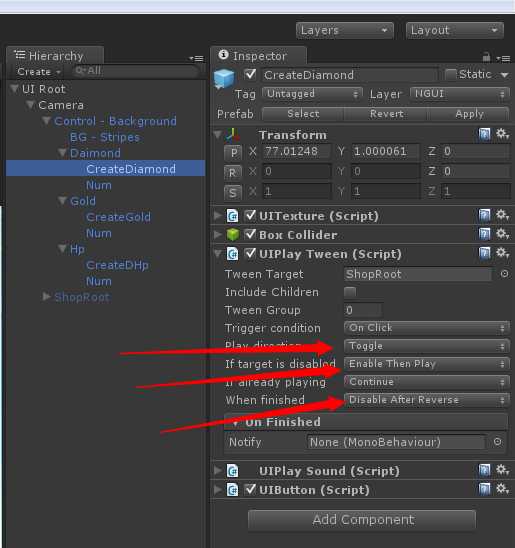Open the Enable Then Play dropdown

pyautogui.click(x=427, y=364)
